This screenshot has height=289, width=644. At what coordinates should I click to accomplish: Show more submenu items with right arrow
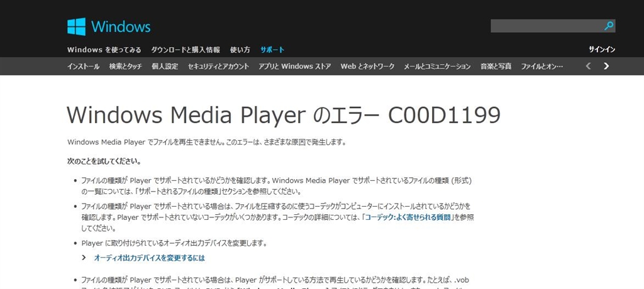606,66
